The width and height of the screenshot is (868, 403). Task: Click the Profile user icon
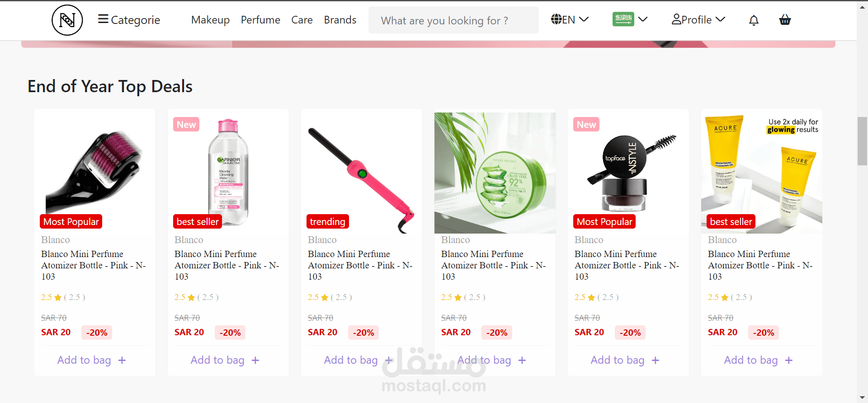pyautogui.click(x=676, y=19)
